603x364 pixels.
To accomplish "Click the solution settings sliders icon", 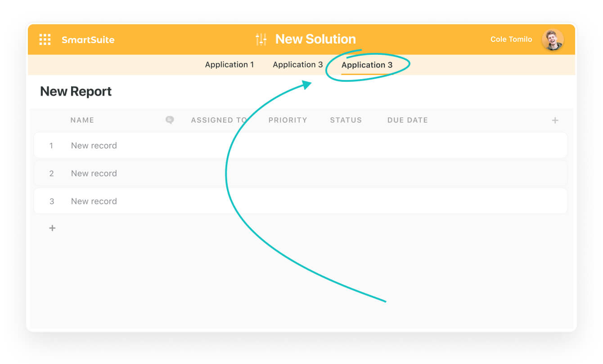I will pos(261,40).
